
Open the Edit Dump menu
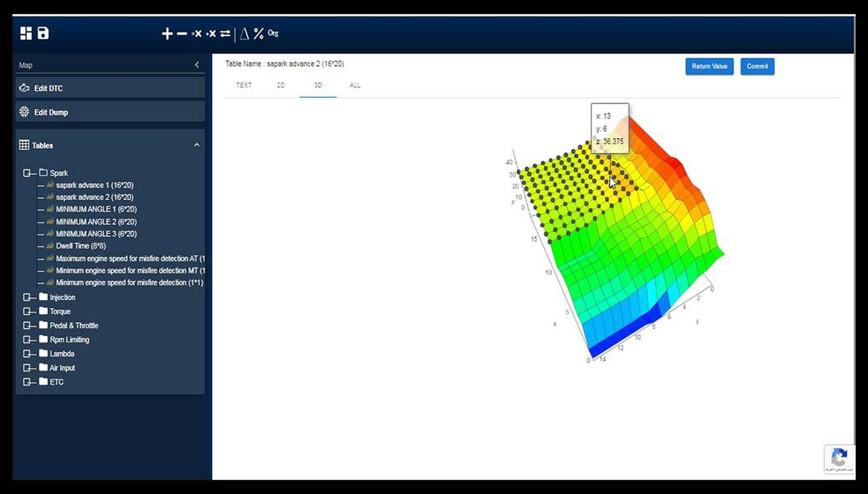(x=110, y=112)
